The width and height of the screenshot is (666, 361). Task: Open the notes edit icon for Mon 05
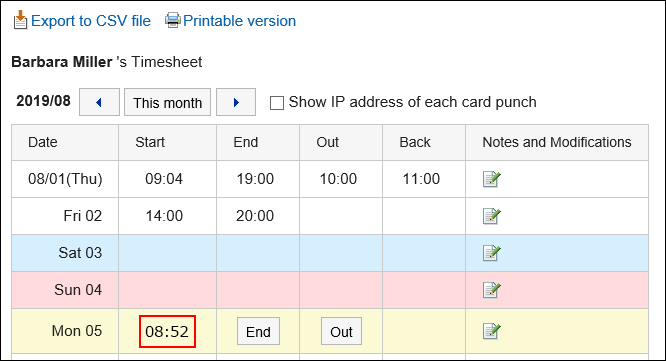491,331
